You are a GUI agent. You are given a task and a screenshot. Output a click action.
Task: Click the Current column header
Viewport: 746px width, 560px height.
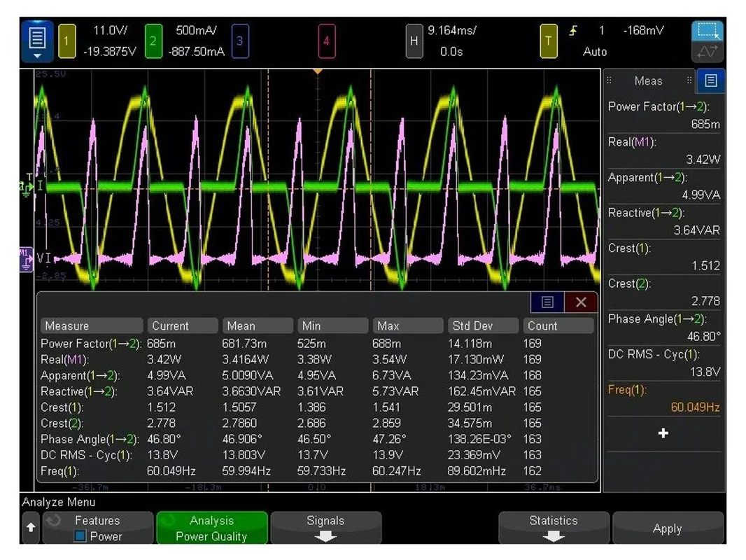(183, 326)
